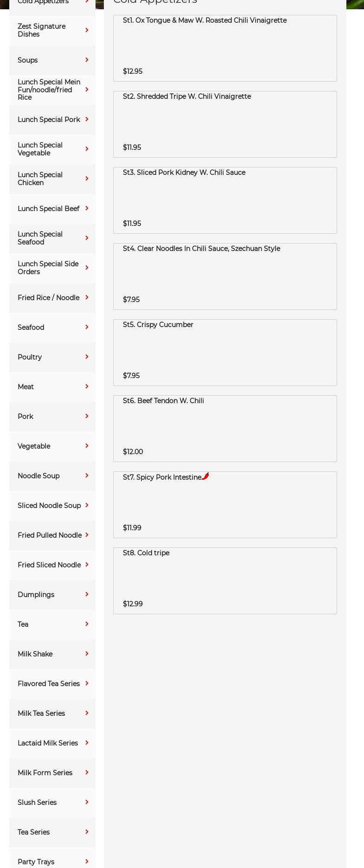Expand the Tea Series category arrow
The image size is (364, 868).
point(87,832)
